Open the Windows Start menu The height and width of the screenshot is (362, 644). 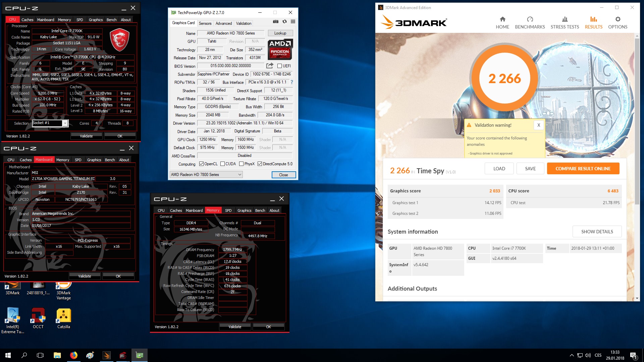click(x=8, y=355)
